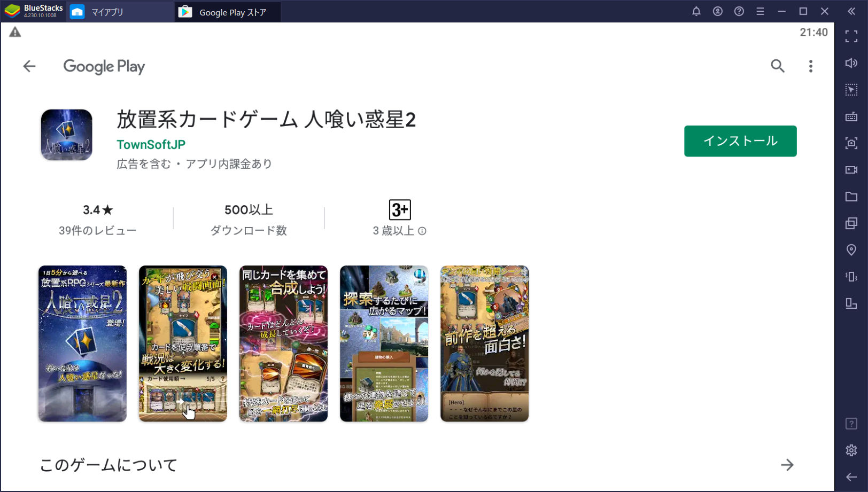Open the 39件のレビュー rating section
Viewport: 868px width, 492px height.
point(98,220)
